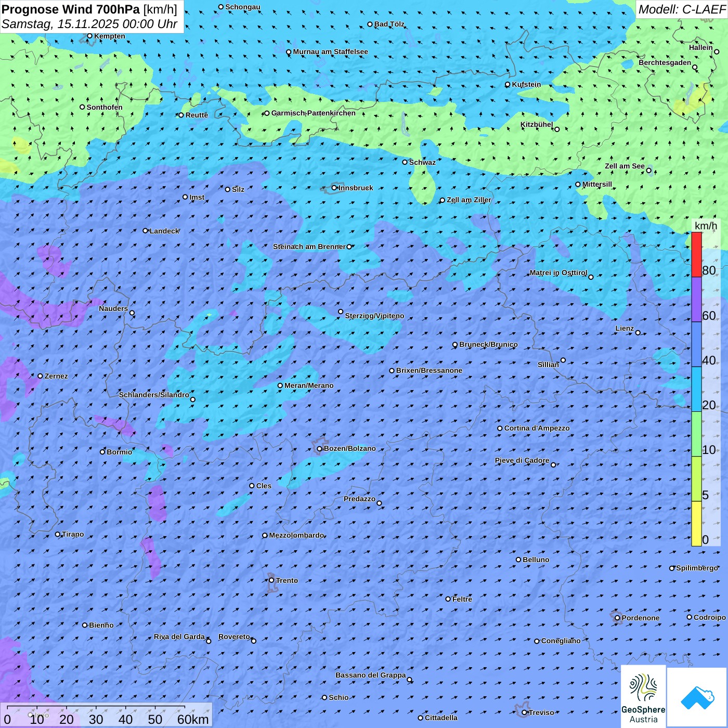Click the Bassano del Grappa label

370,675
